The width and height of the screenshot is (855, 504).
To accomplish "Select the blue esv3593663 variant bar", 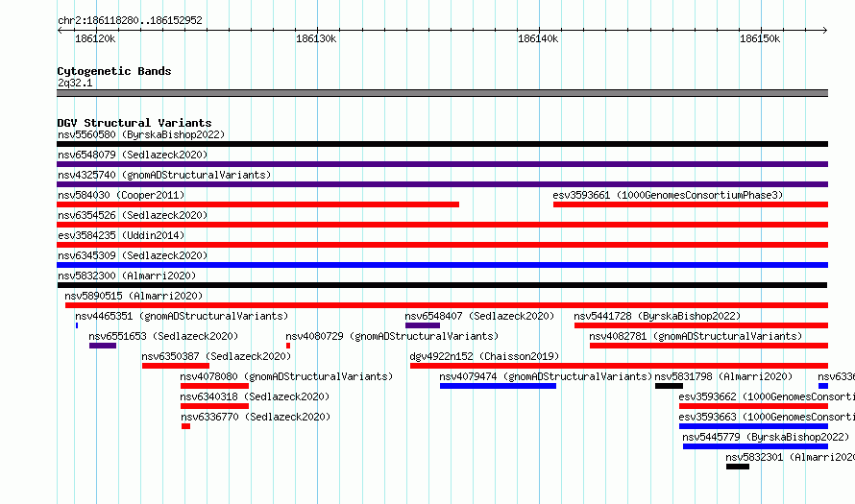I will pos(753,426).
